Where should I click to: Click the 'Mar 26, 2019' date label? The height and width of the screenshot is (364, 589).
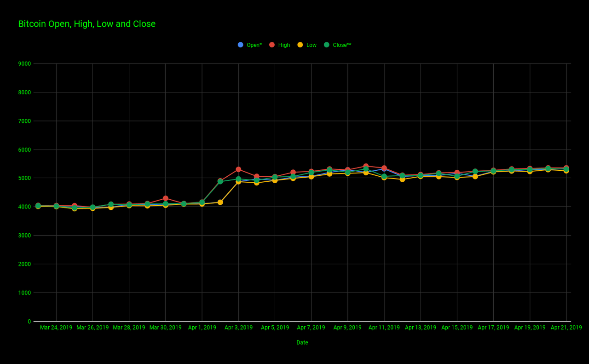[92, 328]
